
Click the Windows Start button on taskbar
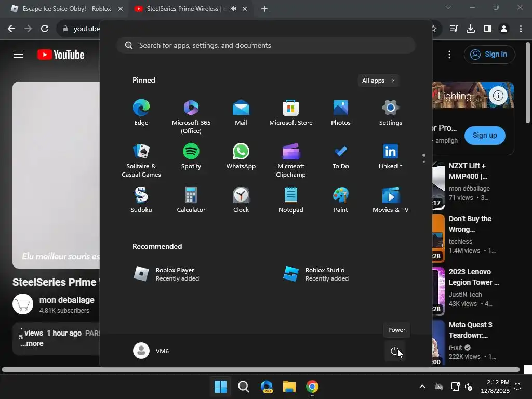(x=220, y=387)
